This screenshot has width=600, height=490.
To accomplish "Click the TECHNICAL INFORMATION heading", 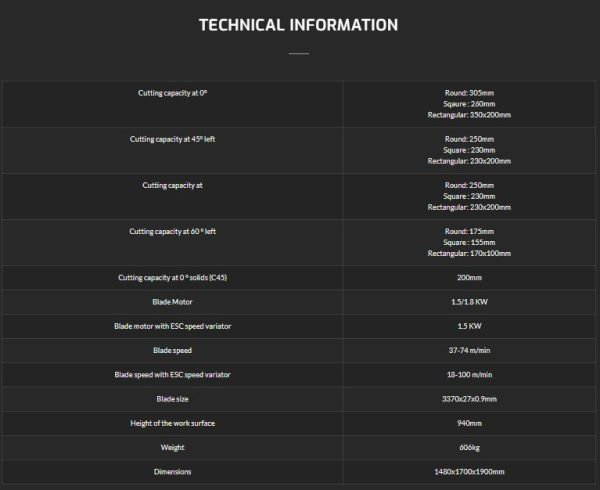I will (298, 25).
